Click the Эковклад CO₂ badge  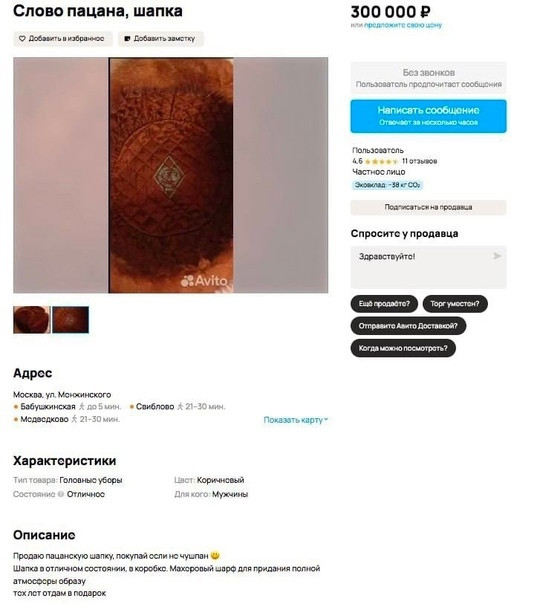387,185
